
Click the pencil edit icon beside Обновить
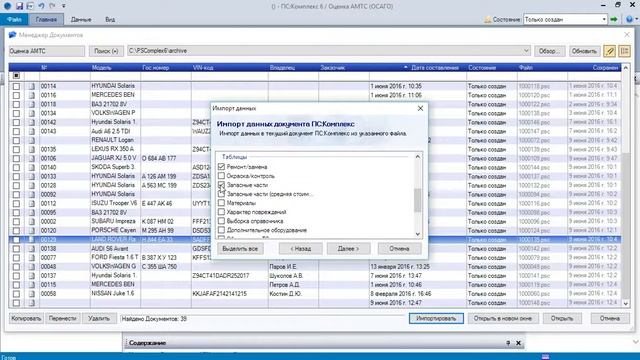(610, 51)
